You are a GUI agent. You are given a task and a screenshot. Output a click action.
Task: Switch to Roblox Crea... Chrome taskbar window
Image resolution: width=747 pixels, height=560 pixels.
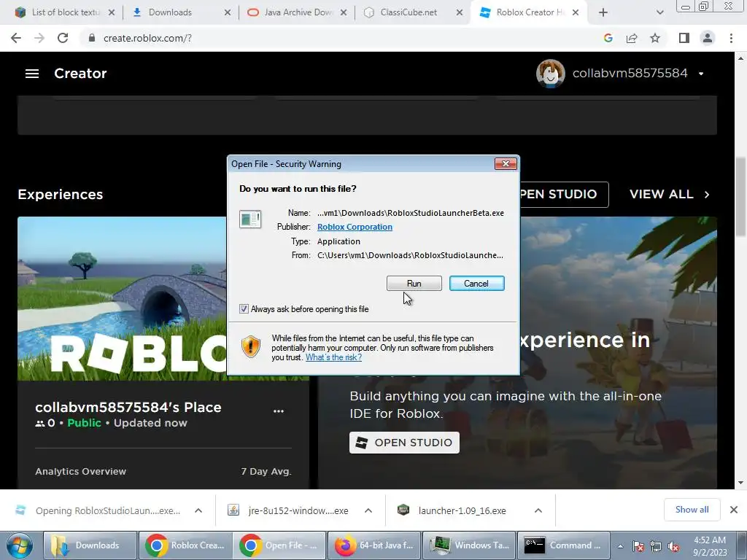185,545
